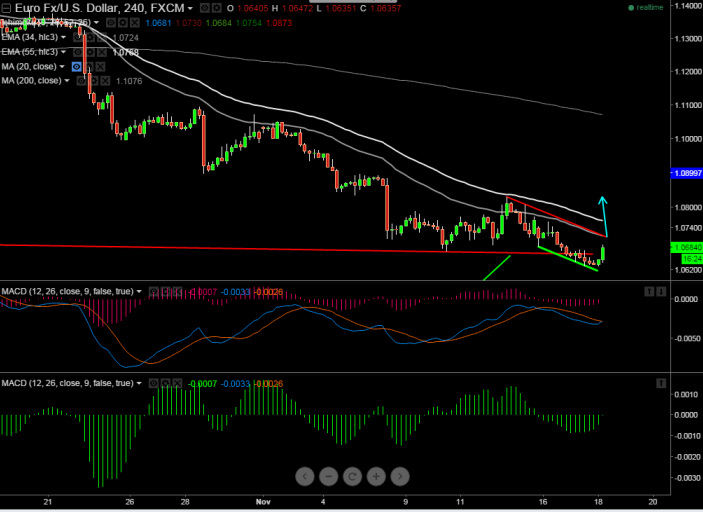Viewport: 703px width, 512px height.
Task: Remove the EMA (34, hlc3) indicator
Action: point(102,37)
